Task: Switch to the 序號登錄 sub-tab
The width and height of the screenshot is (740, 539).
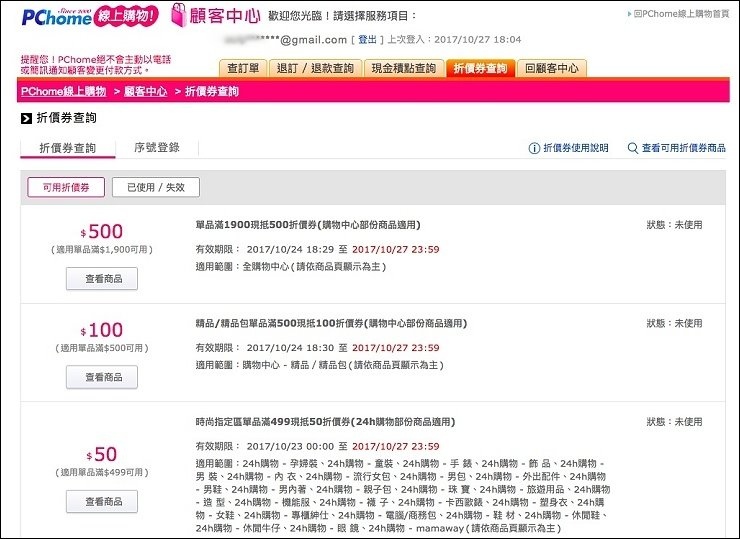Action: [157, 148]
